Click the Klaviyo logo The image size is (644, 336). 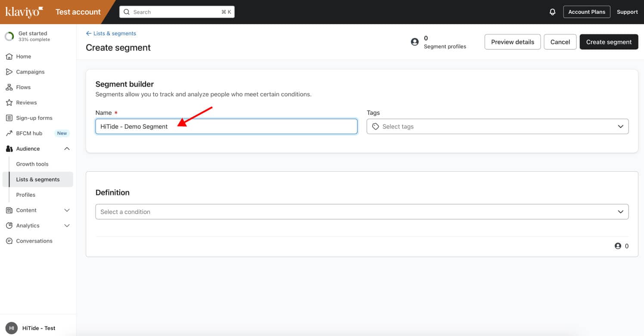tap(24, 12)
